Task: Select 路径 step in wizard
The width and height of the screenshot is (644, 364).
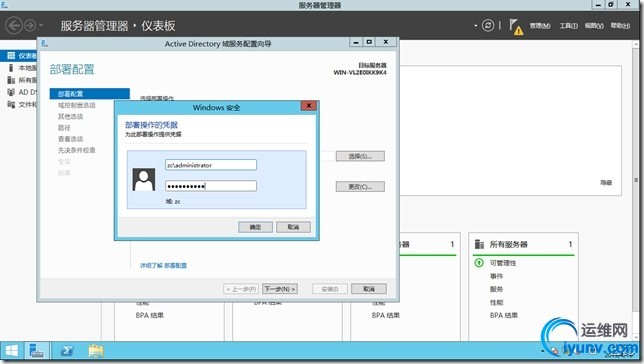Action: pos(64,128)
